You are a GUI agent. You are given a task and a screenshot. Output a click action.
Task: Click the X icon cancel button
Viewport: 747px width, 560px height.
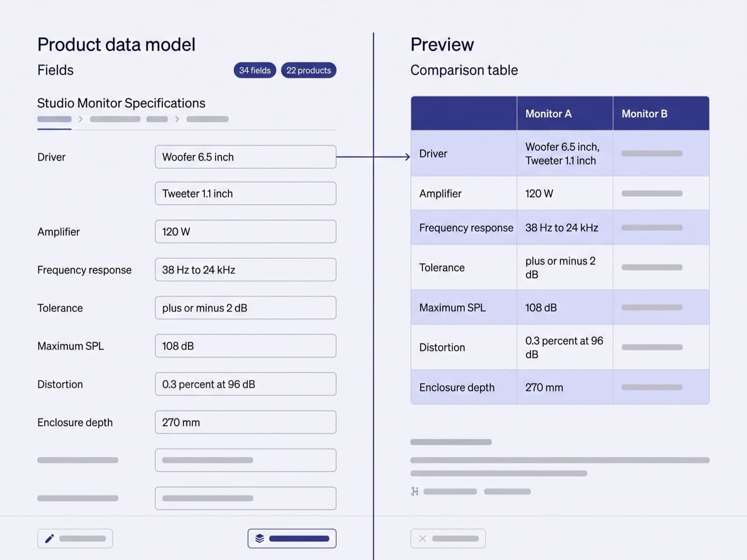click(x=448, y=539)
